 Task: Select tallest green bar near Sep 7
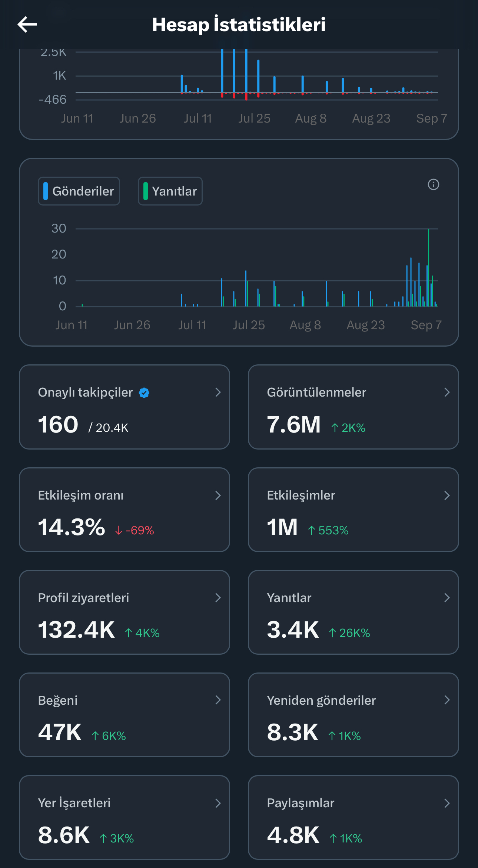(428, 267)
